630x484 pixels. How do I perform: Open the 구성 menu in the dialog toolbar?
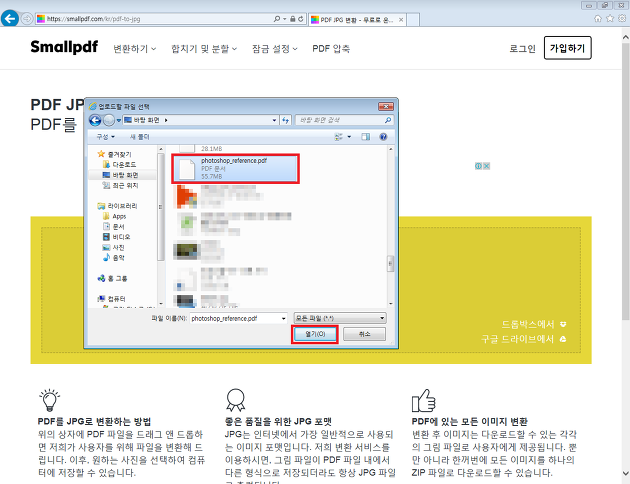point(106,137)
